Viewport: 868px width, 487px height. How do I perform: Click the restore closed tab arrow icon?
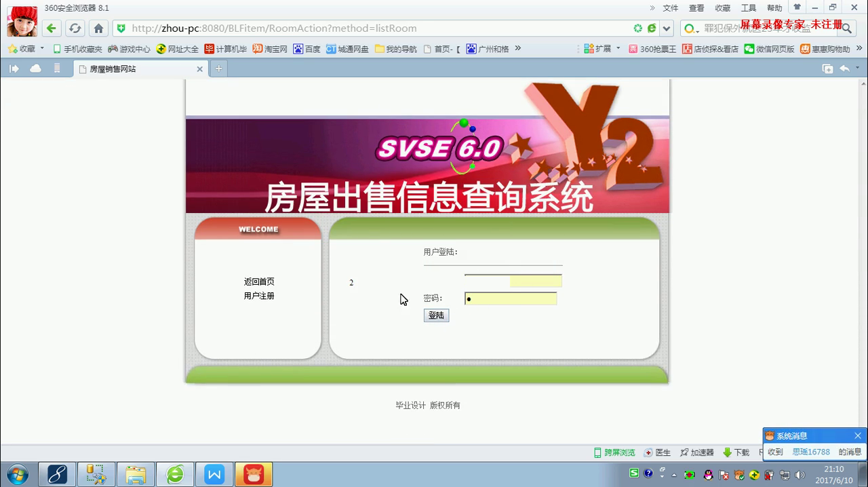(844, 69)
